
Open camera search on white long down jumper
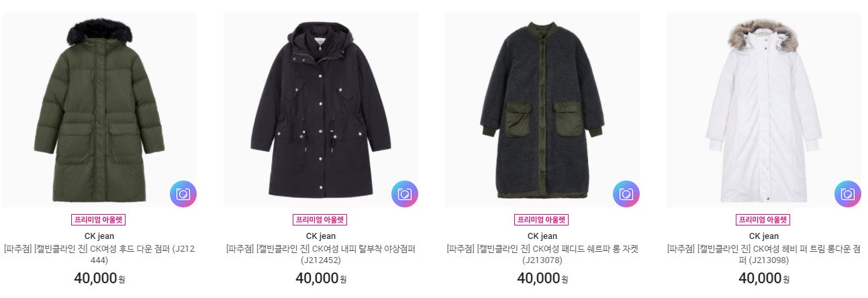847,194
